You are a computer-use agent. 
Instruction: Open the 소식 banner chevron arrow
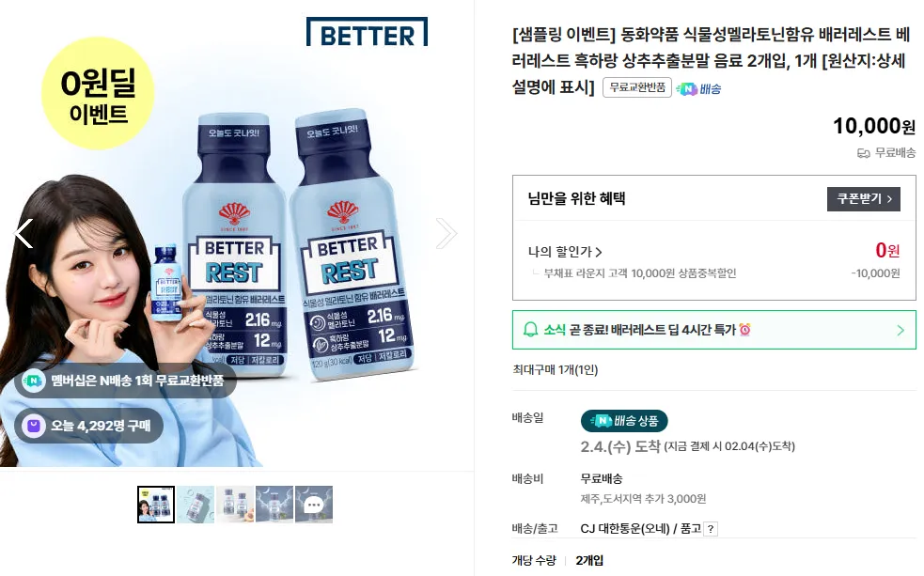tap(901, 331)
